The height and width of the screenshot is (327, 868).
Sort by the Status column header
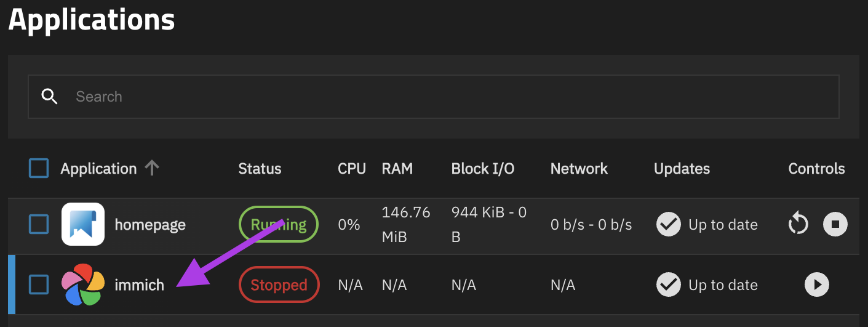coord(260,169)
